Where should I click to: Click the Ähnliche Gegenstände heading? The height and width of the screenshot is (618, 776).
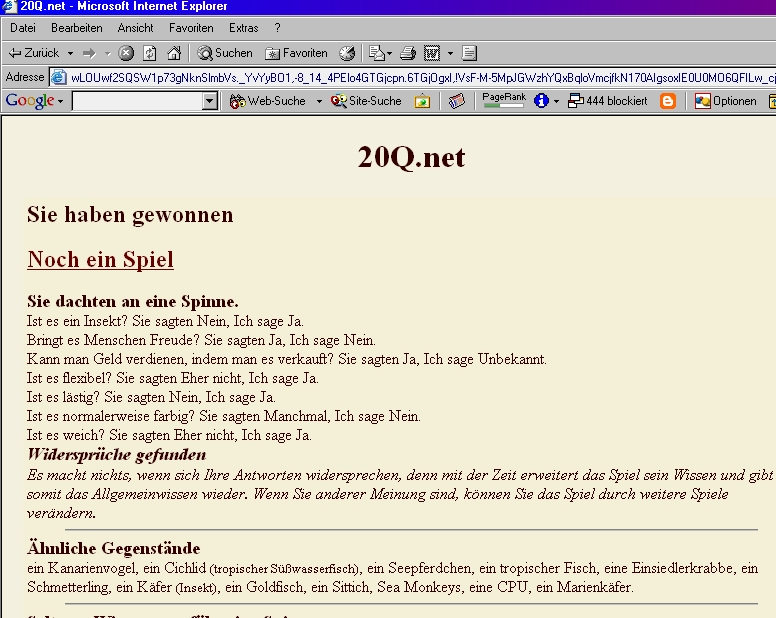[x=114, y=548]
